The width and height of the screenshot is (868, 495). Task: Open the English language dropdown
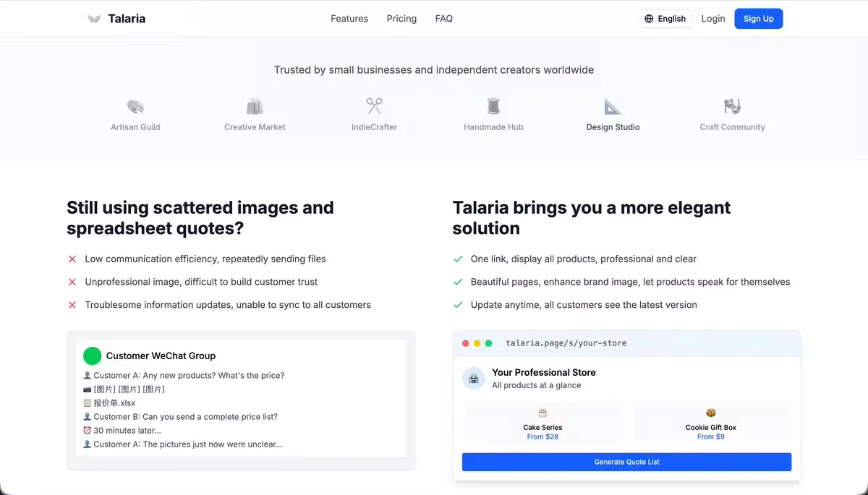coord(665,19)
